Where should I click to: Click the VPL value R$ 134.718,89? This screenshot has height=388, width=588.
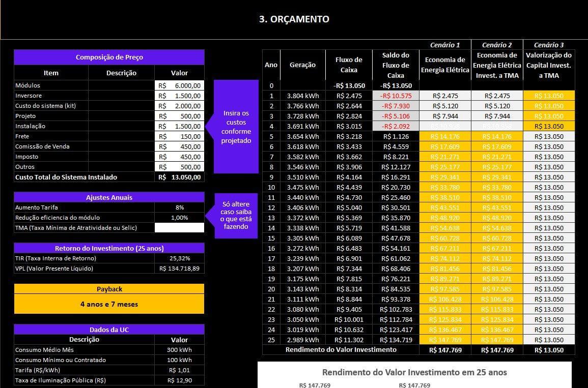[179, 268]
